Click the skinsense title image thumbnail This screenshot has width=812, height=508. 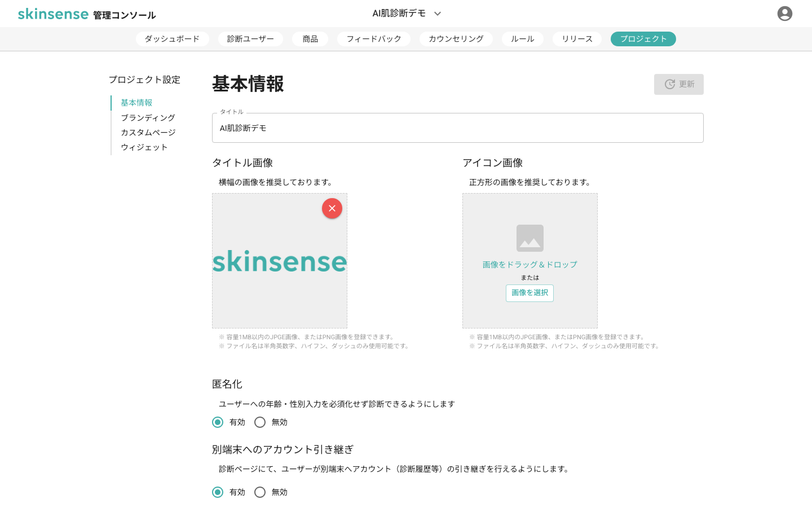(280, 261)
